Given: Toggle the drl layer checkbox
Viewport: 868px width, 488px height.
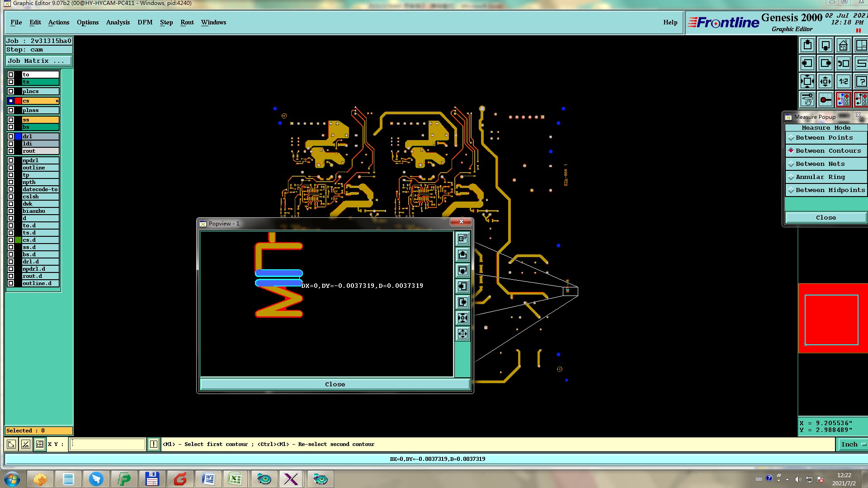Looking at the screenshot, I should 11,136.
